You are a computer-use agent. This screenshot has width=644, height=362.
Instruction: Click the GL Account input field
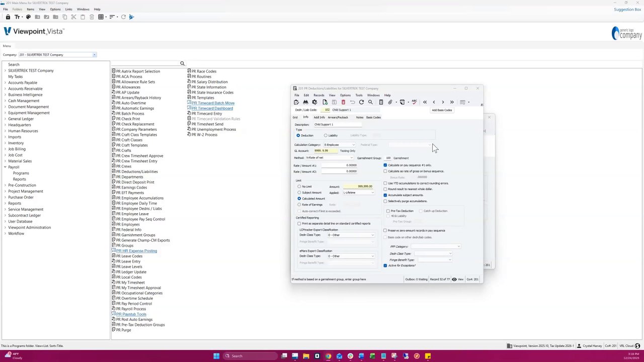coord(325,151)
